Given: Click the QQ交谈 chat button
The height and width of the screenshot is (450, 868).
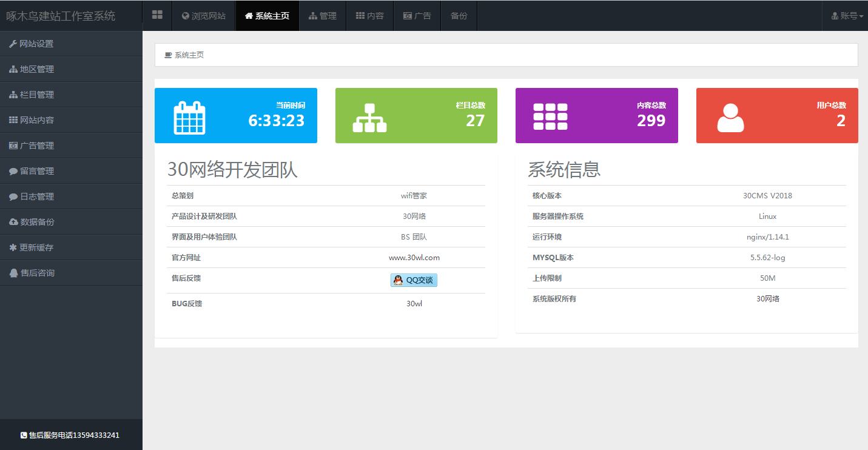Looking at the screenshot, I should [414, 280].
